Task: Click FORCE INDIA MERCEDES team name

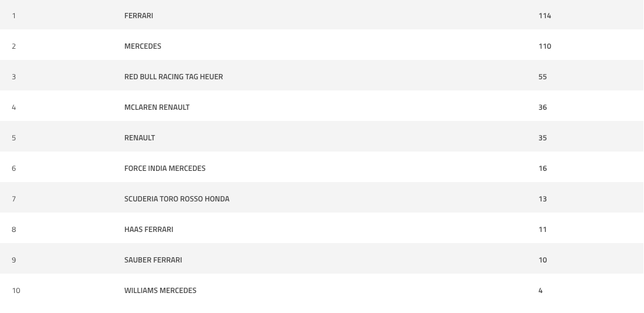Action: [165, 168]
